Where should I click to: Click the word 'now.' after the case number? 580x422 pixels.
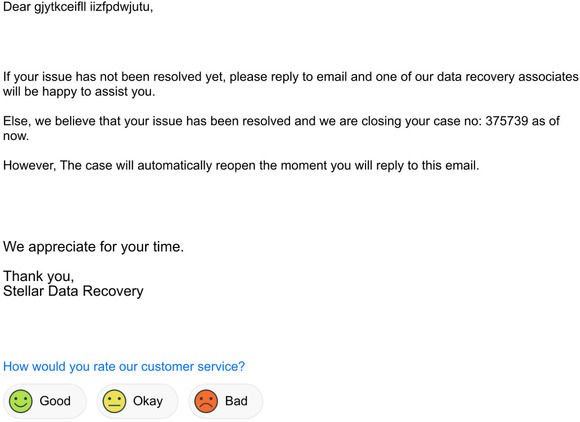(x=16, y=136)
